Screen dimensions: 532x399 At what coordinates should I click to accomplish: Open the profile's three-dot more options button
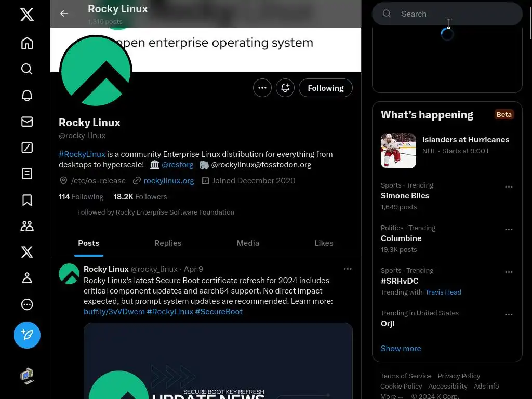pos(262,88)
